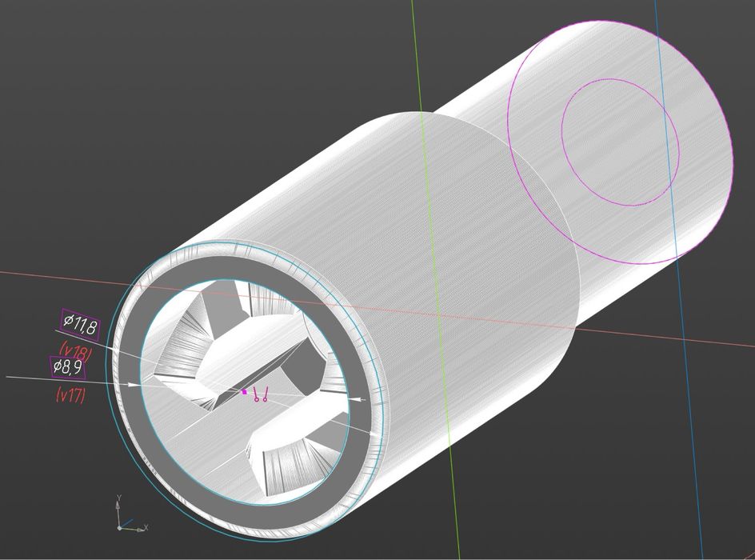Select the small magenta sketch circle
755x560 pixels.
[621, 142]
